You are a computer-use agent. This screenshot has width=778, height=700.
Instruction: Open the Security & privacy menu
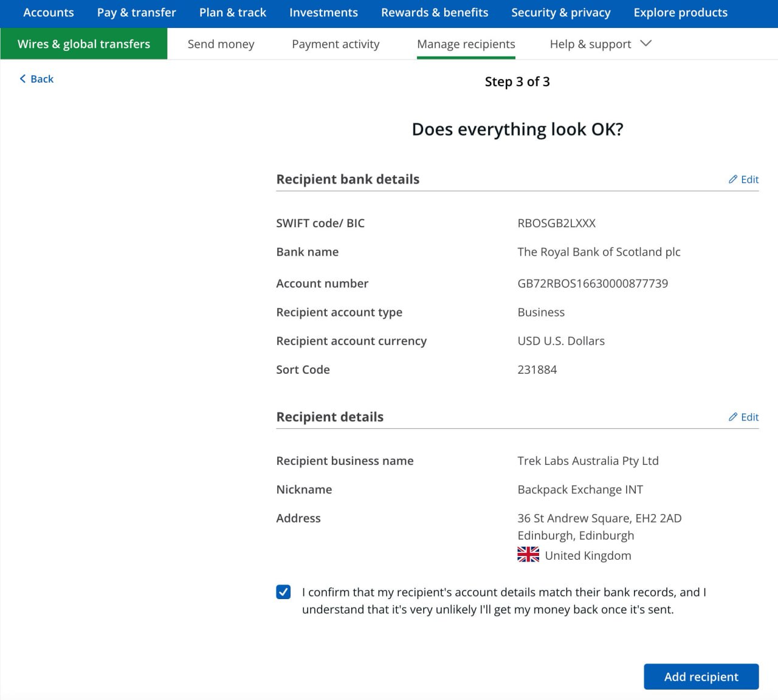(x=560, y=13)
